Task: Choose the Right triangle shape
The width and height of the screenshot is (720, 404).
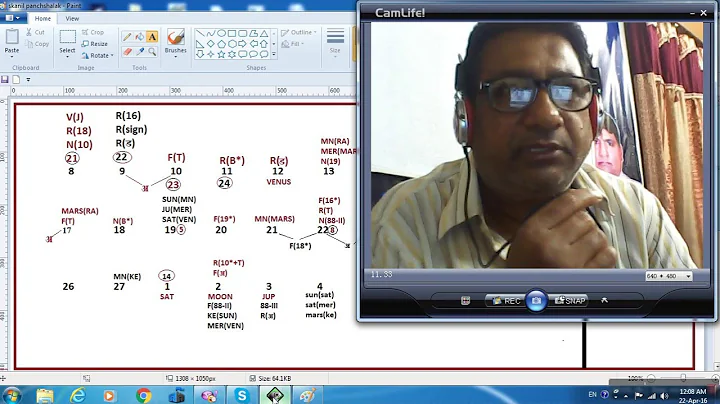Action: (200, 44)
